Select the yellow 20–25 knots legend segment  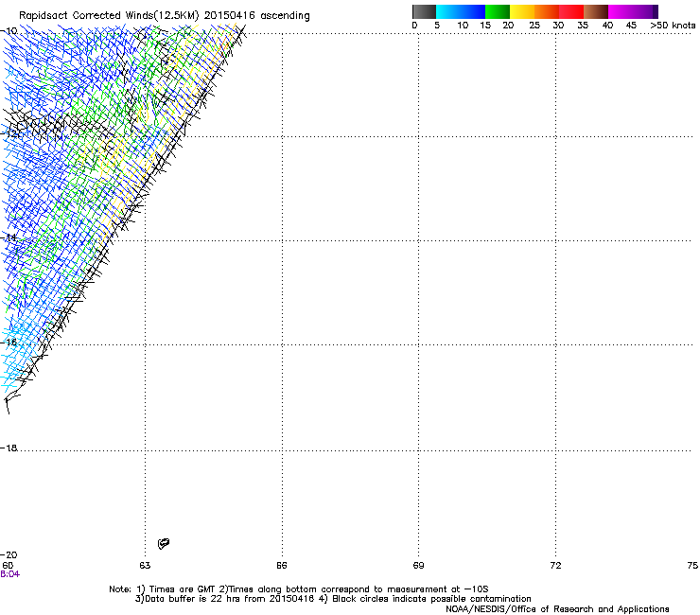click(522, 11)
